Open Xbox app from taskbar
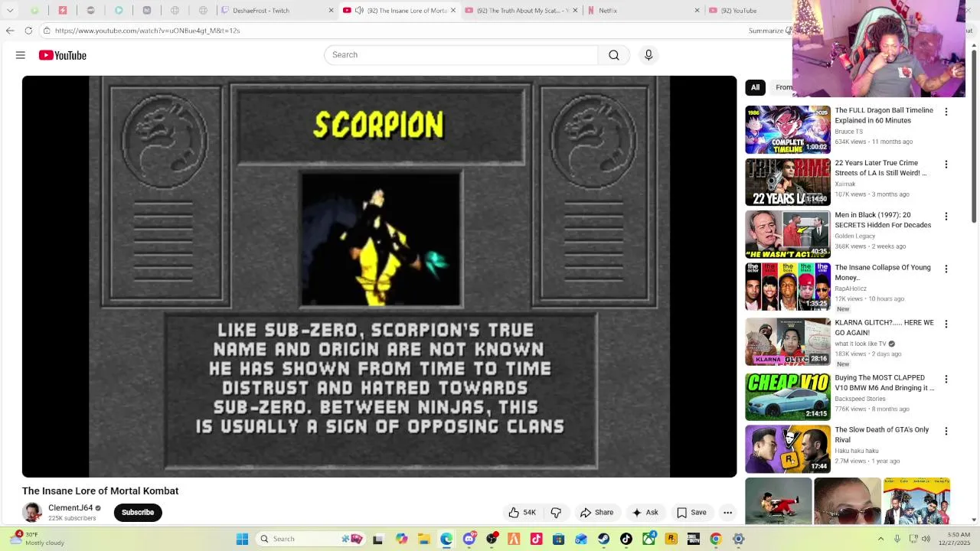The width and height of the screenshot is (980, 551). click(649, 539)
